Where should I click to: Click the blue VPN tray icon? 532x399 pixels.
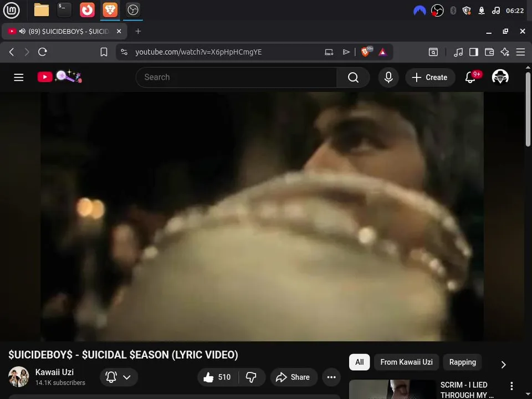[x=420, y=11]
